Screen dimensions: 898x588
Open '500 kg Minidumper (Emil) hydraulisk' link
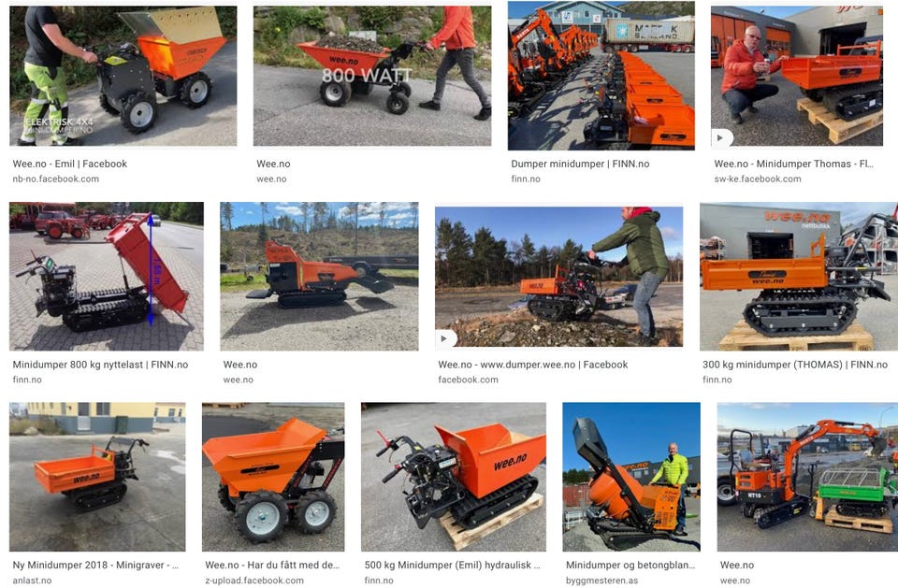click(453, 566)
